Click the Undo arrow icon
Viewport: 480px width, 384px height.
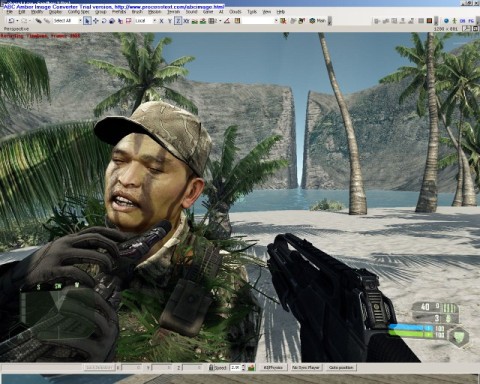tap(11, 21)
